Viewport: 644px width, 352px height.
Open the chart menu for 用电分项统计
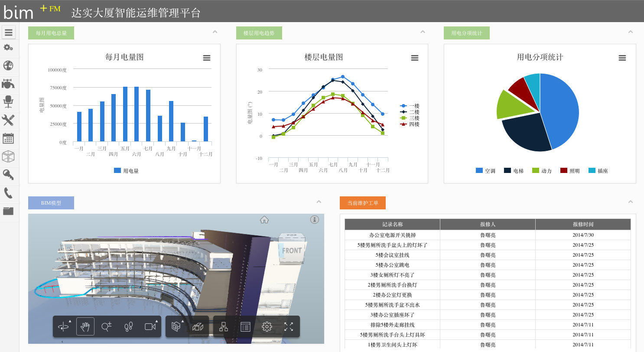click(x=622, y=58)
